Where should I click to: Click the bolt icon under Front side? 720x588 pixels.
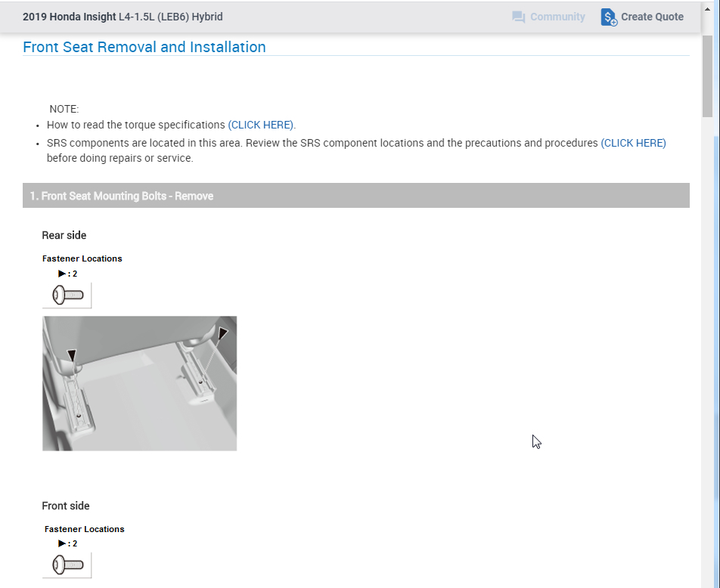pyautogui.click(x=67, y=565)
